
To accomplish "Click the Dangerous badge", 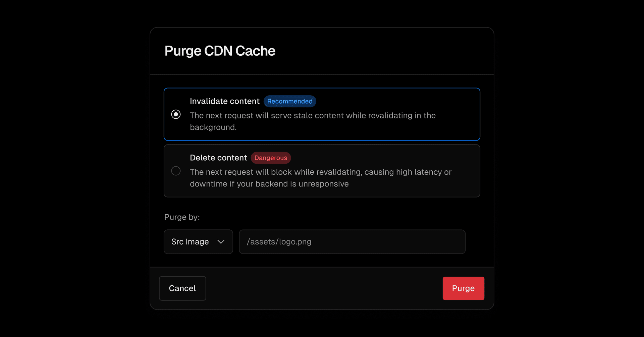I will point(271,158).
